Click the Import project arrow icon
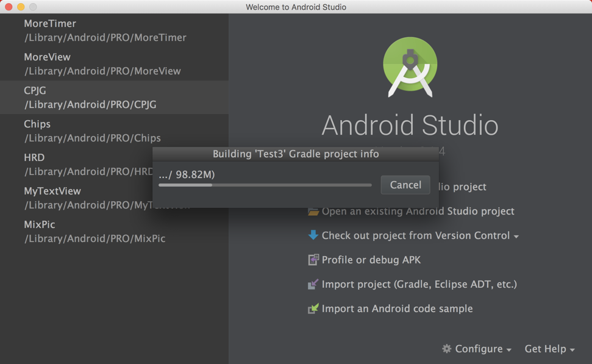 click(313, 284)
